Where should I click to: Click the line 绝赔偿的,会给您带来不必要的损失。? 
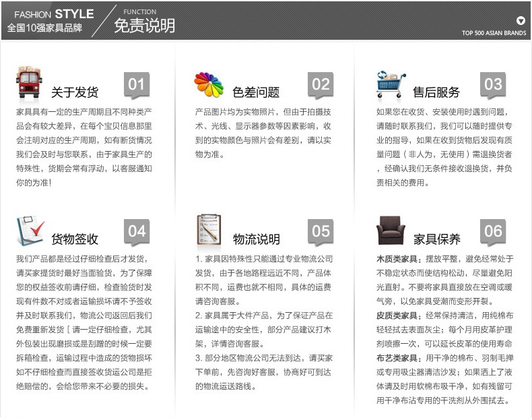pyautogui.click(x=82, y=386)
